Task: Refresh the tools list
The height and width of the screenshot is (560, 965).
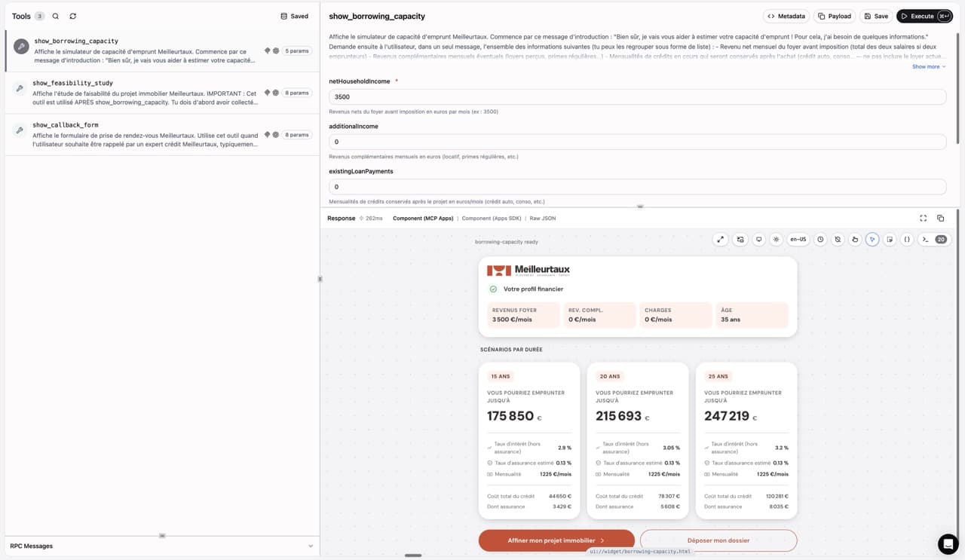Action: pyautogui.click(x=72, y=16)
